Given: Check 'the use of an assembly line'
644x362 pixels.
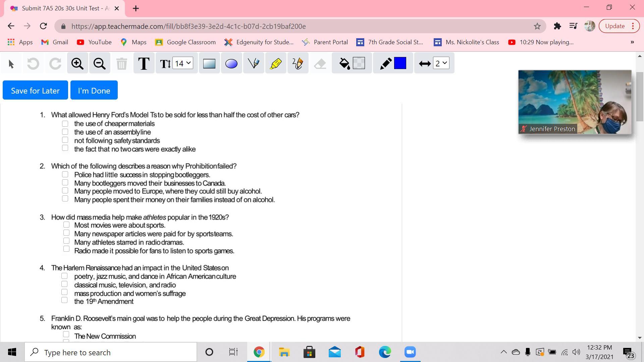Looking at the screenshot, I should point(65,132).
